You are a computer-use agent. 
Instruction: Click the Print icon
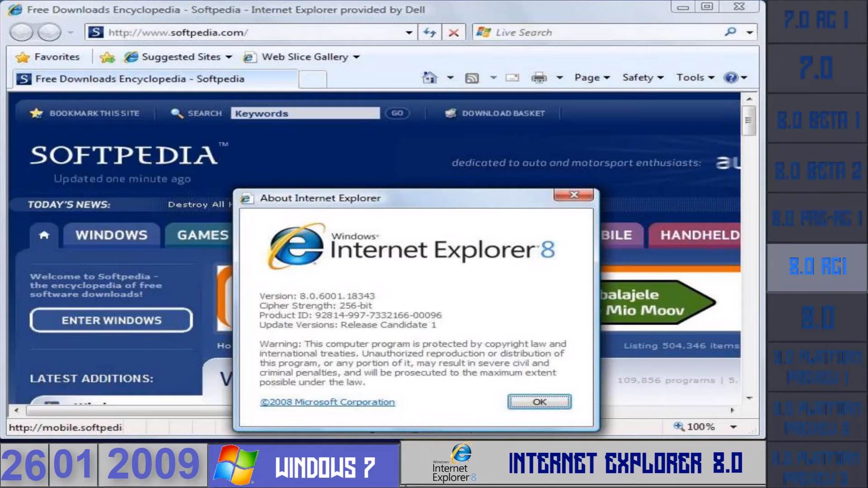click(x=538, y=77)
